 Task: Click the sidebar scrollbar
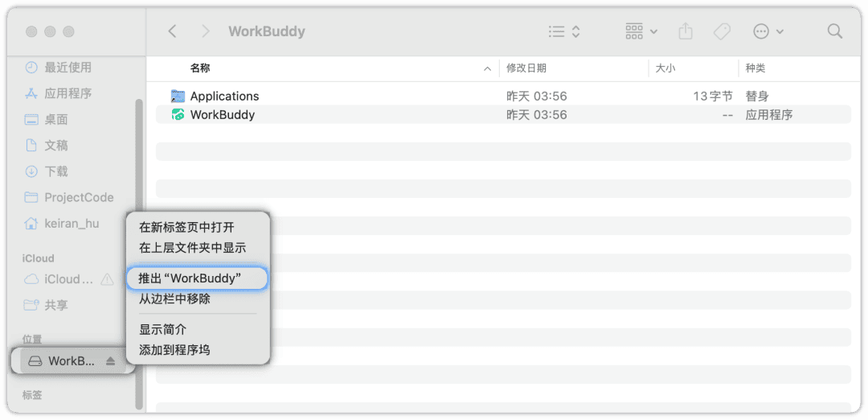click(x=139, y=254)
